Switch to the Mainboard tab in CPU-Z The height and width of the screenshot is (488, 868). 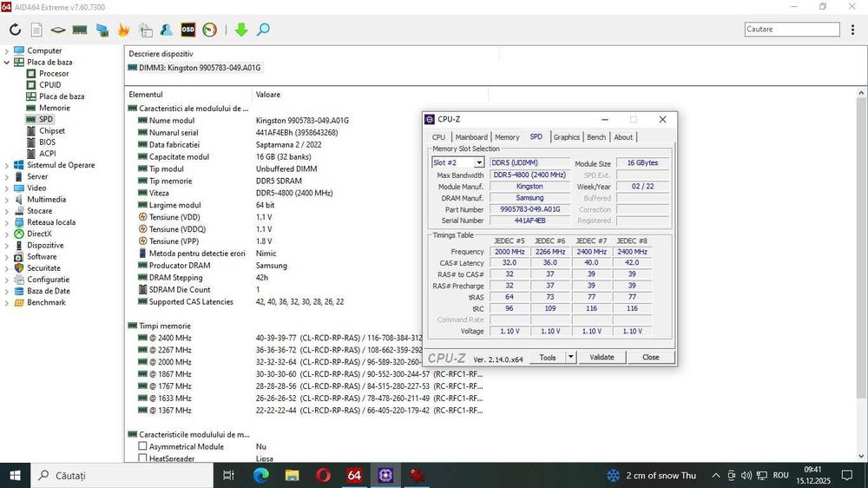coord(471,137)
